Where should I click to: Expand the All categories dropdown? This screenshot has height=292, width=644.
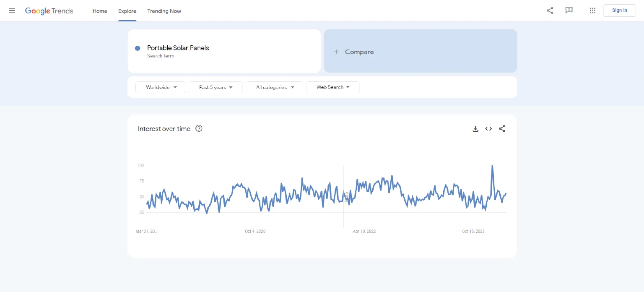274,87
